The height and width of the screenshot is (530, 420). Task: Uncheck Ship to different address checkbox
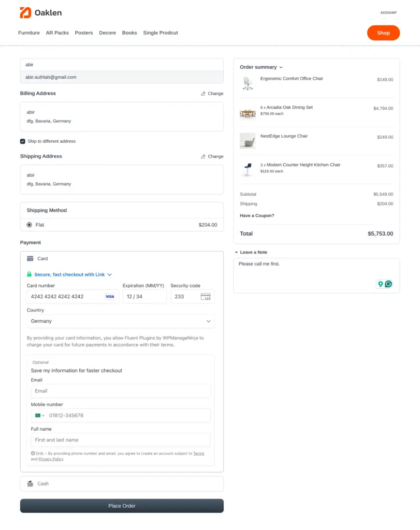pyautogui.click(x=23, y=141)
